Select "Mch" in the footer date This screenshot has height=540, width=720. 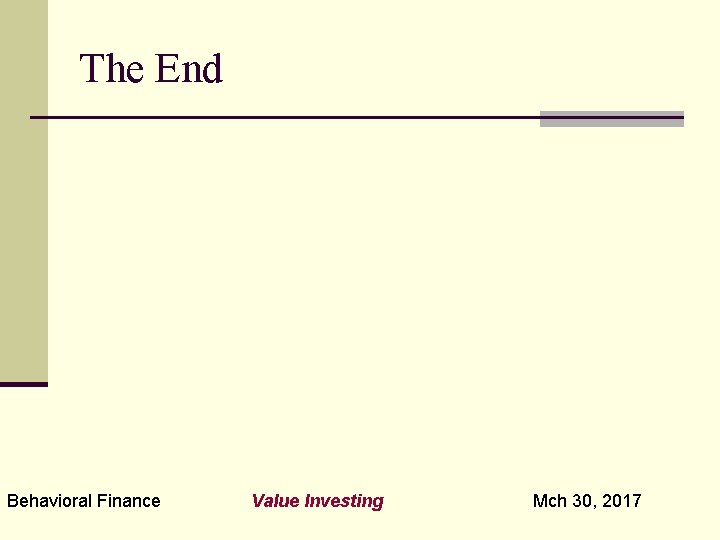pyautogui.click(x=550, y=501)
